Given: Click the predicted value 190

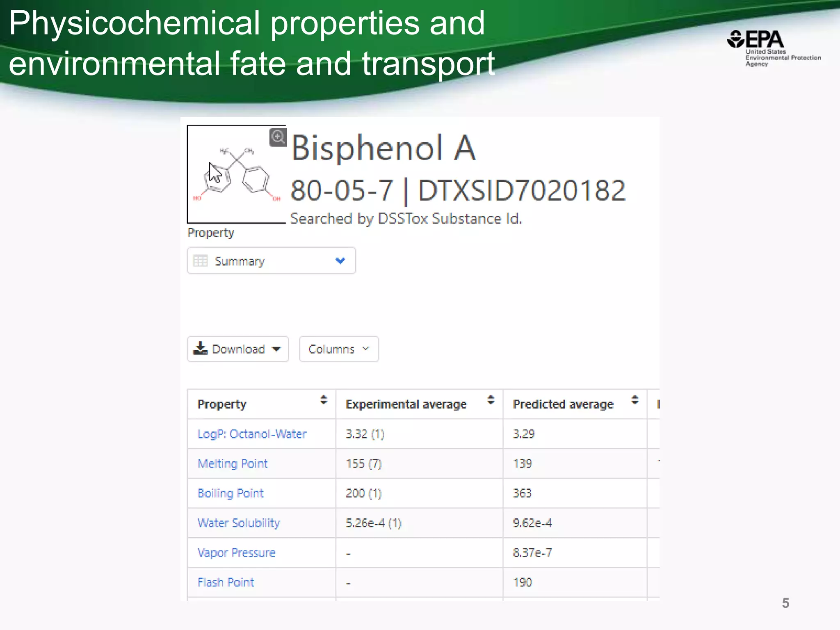Looking at the screenshot, I should 523,582.
